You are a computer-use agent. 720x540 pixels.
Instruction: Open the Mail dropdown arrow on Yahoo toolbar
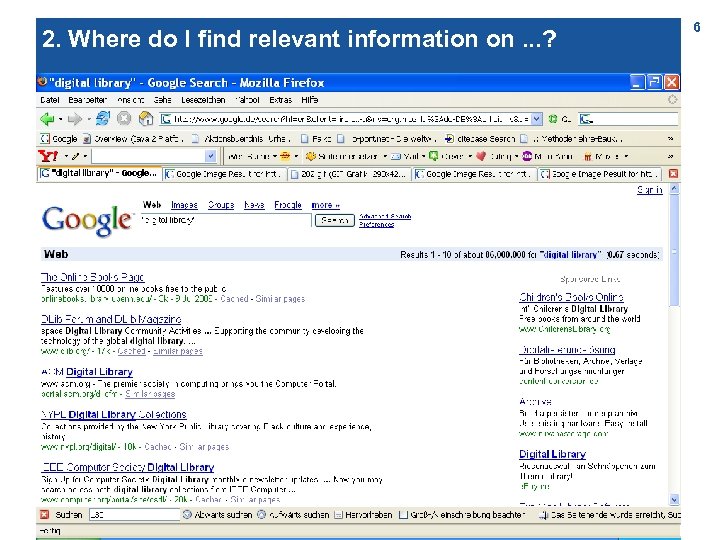pos(423,157)
